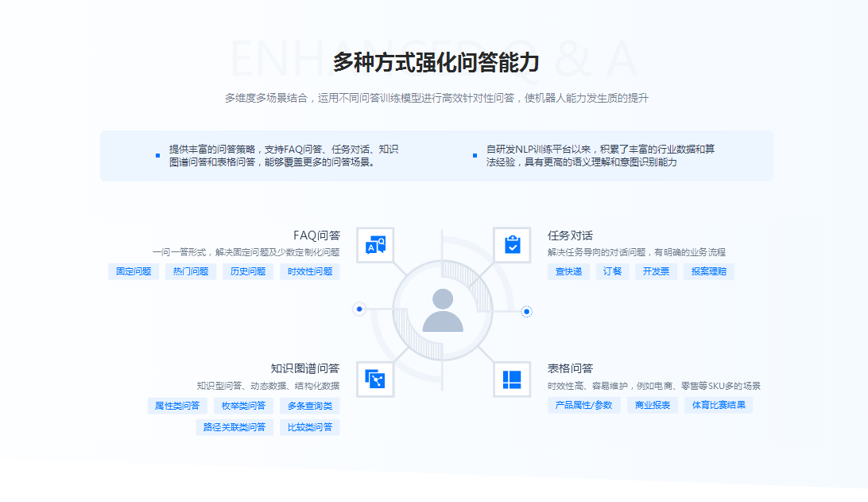Select the 属性类问答 tag

(x=177, y=406)
